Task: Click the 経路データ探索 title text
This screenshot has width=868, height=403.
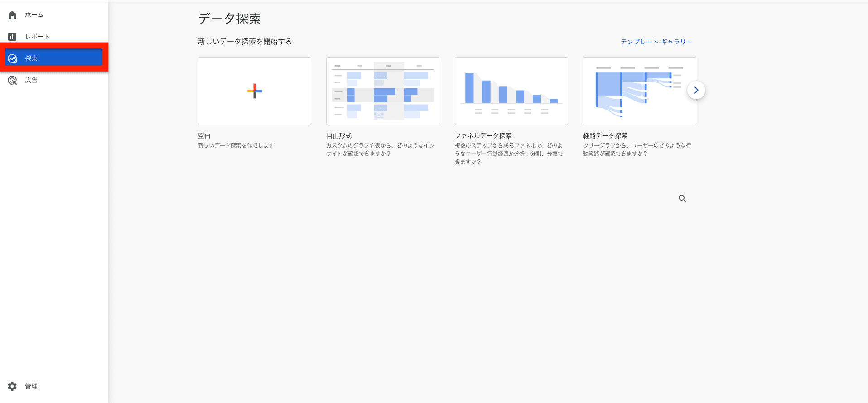Action: tap(605, 136)
